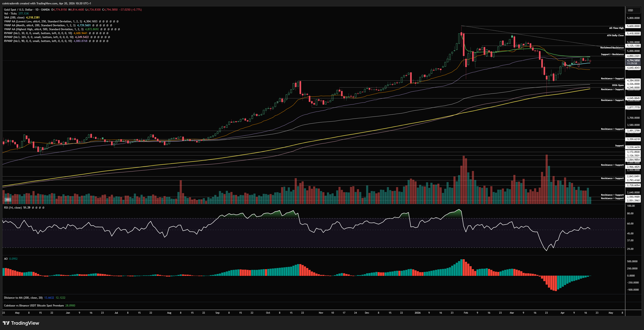The width and height of the screenshot is (644, 330).
Task: Click the RVWAP hlc3 365 legend entry
Action: 38,37
